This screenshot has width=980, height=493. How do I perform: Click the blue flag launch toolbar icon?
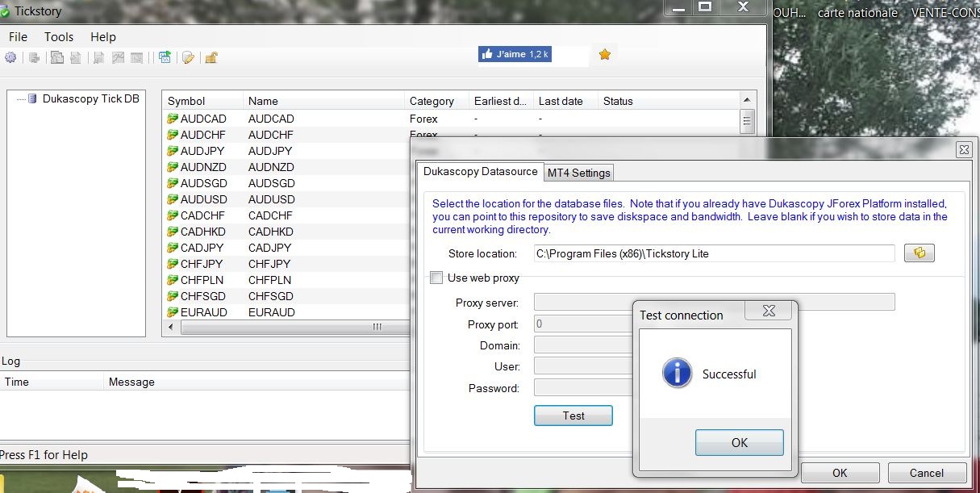(x=165, y=57)
